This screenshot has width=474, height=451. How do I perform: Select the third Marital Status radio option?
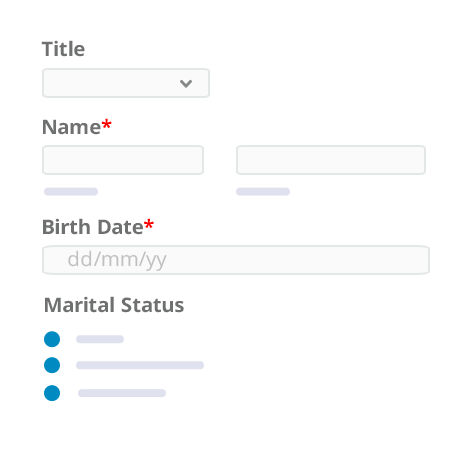(52, 393)
